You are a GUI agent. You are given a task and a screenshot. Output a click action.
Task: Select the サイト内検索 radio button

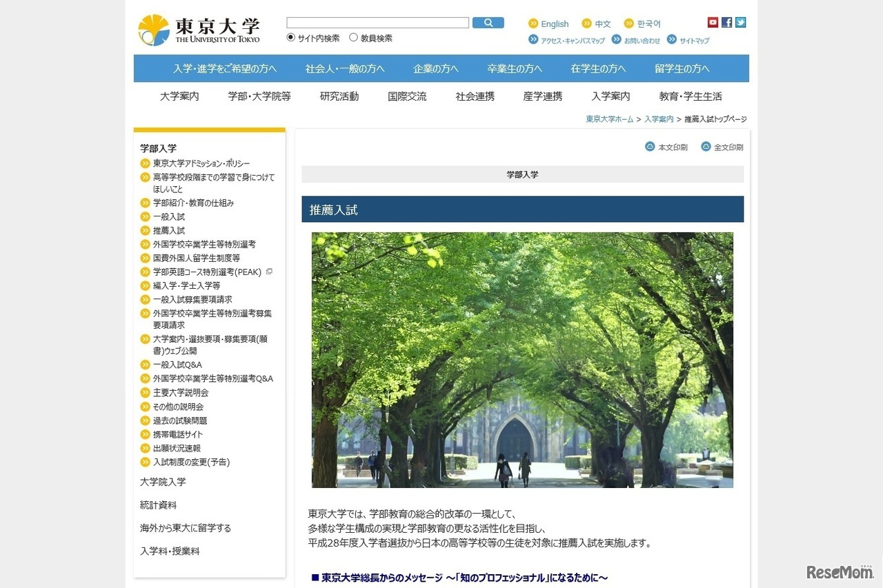(x=290, y=38)
